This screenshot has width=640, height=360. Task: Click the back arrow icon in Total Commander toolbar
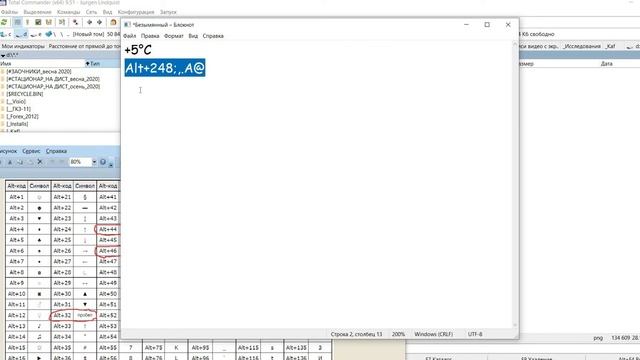[x=89, y=22]
